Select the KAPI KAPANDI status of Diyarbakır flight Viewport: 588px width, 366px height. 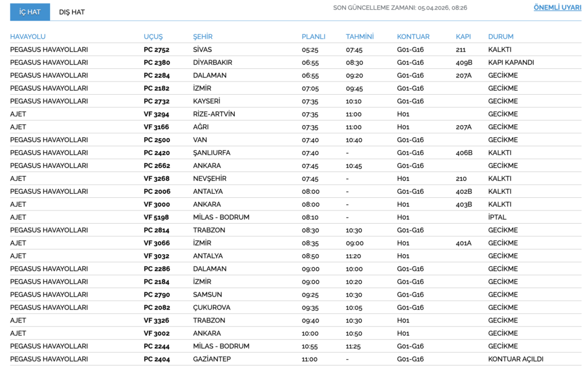point(510,63)
